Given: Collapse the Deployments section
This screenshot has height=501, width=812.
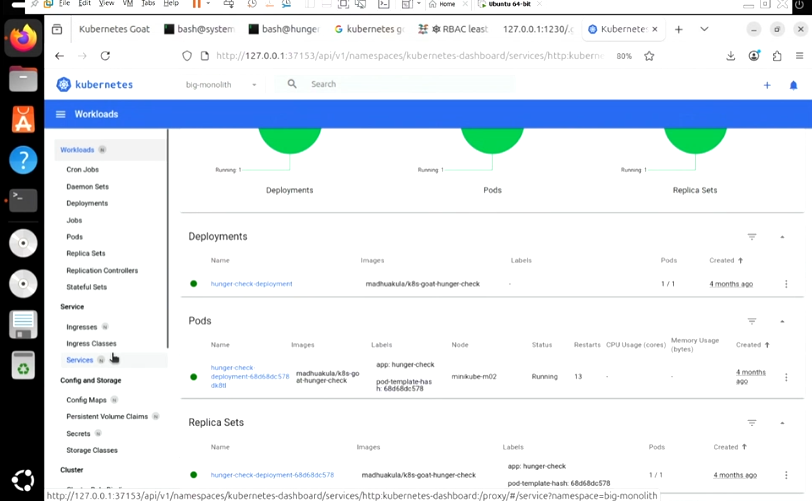Looking at the screenshot, I should tap(782, 237).
